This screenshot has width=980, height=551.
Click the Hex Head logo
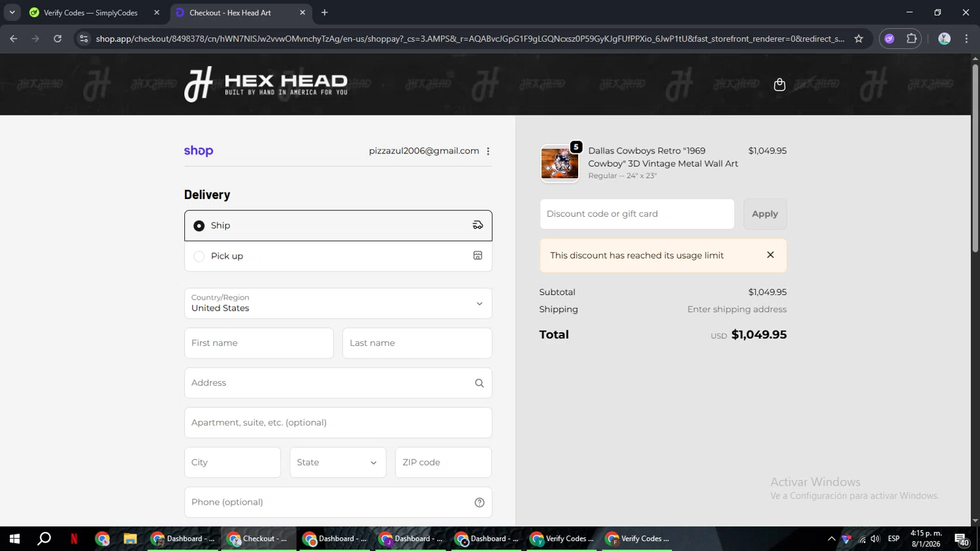(x=266, y=84)
